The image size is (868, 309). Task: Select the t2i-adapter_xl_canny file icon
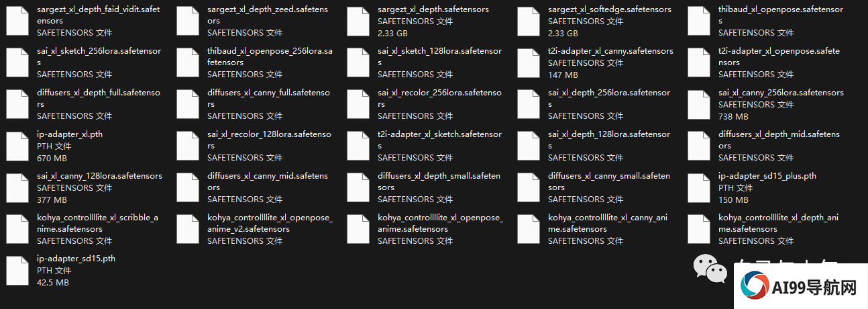click(529, 62)
